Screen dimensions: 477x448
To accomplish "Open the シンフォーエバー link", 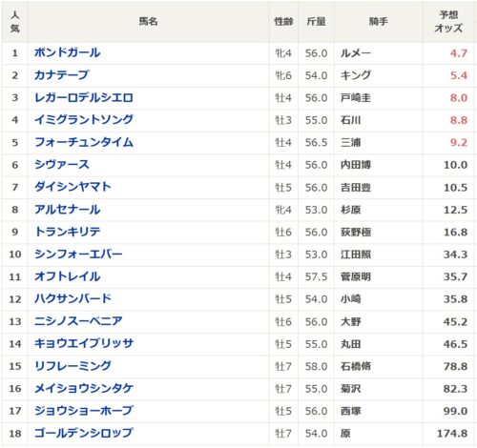I will [x=78, y=254].
